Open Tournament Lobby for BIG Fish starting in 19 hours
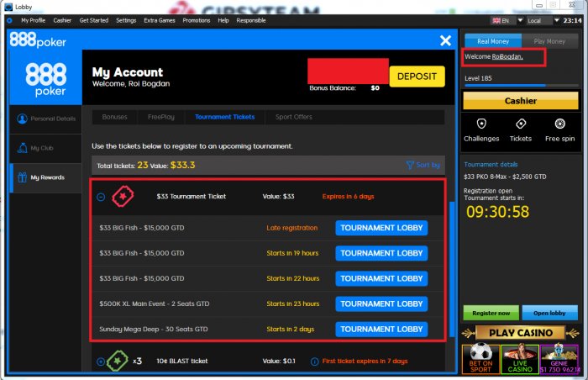Screen dimensions: 588x380 pyautogui.click(x=381, y=253)
